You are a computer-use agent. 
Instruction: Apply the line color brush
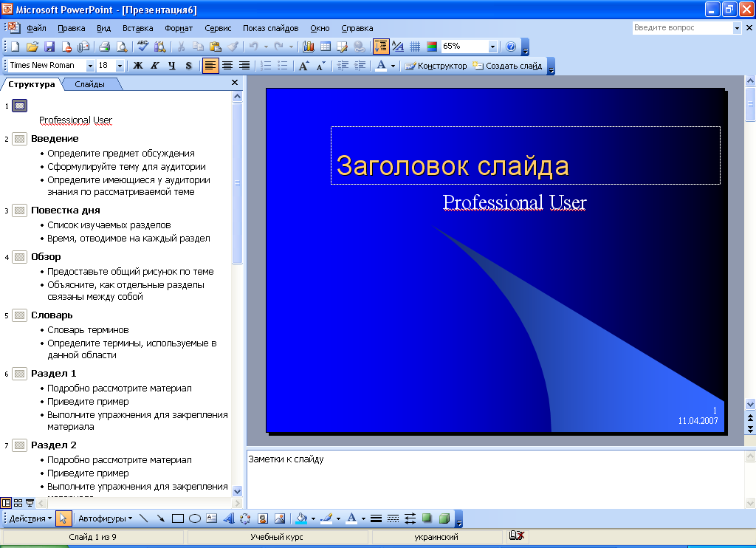(326, 518)
